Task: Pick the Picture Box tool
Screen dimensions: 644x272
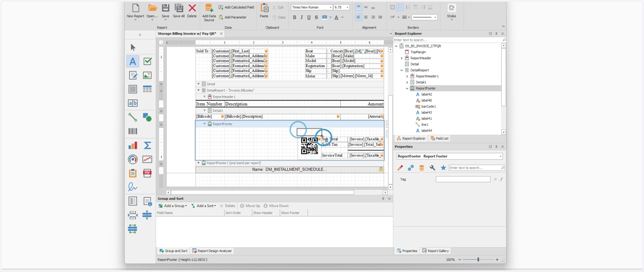Action: pyautogui.click(x=147, y=75)
